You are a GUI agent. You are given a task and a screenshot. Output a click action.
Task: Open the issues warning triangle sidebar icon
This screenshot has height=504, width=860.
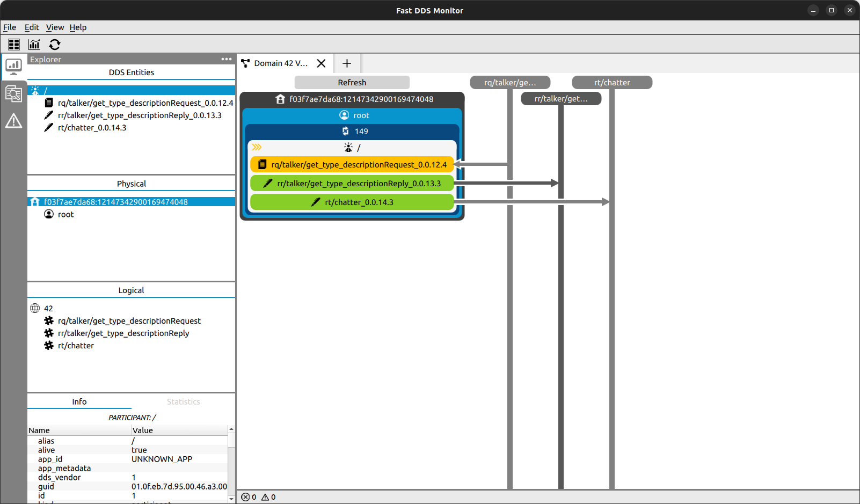click(x=13, y=121)
